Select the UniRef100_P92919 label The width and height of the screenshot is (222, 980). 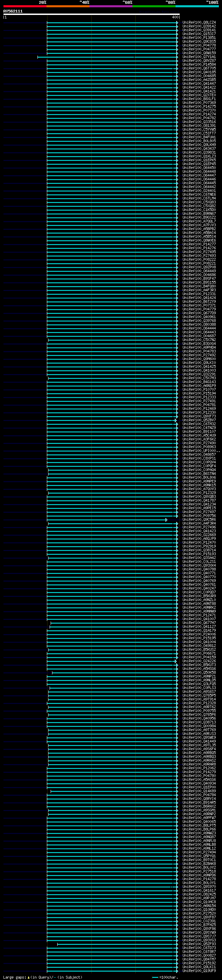pyautogui.click(x=199, y=547)
